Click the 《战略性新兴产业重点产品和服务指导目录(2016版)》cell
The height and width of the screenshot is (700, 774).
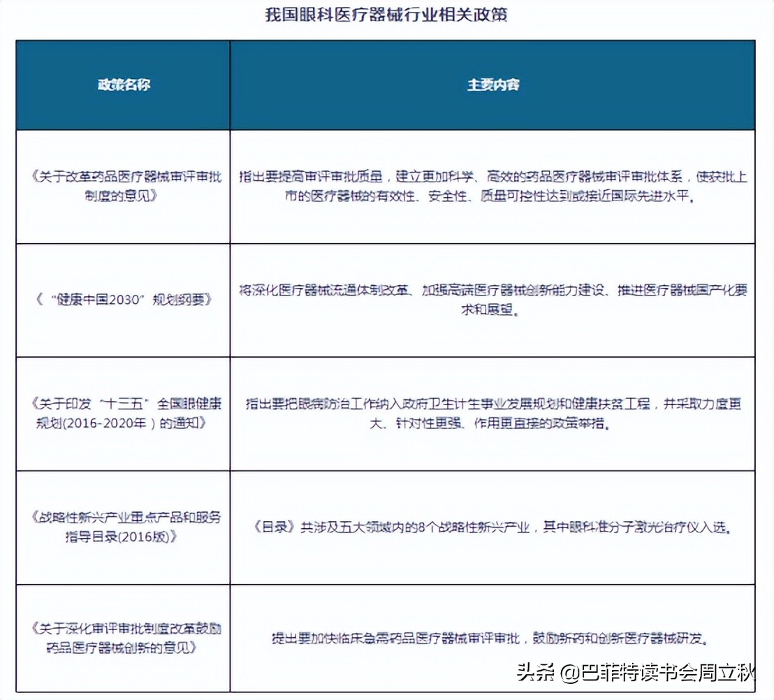[126, 527]
